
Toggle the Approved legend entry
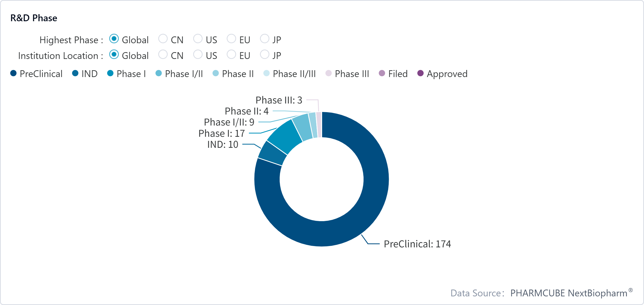[420, 73]
